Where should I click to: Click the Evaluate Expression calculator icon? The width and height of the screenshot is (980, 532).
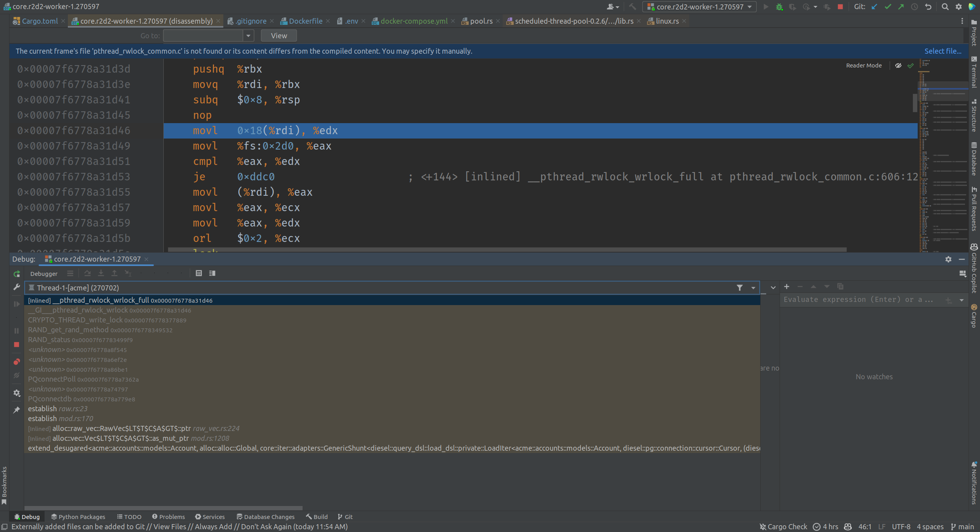199,273
